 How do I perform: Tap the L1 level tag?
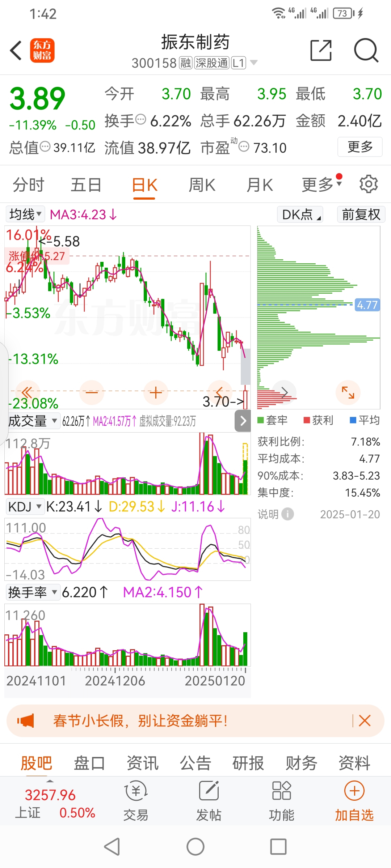tap(239, 63)
